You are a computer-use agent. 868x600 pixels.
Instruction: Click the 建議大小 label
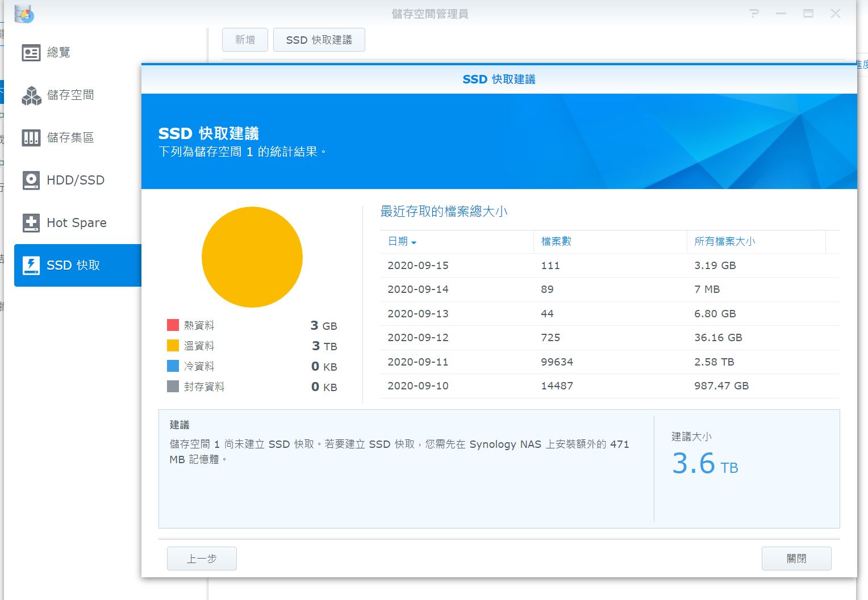click(691, 437)
